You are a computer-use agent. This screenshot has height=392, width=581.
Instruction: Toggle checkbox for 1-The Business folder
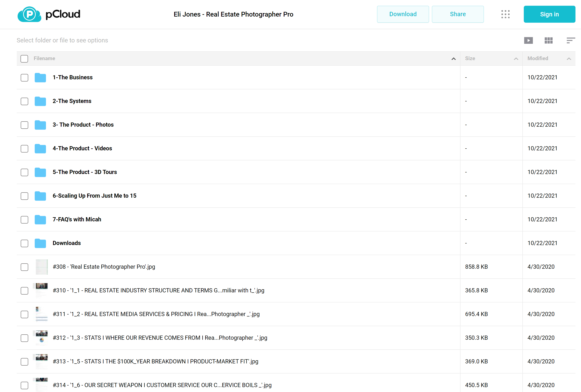[x=24, y=78]
